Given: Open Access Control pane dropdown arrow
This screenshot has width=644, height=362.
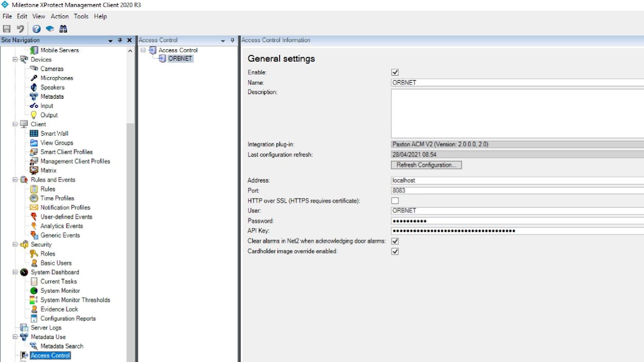Looking at the screenshot, I should pos(223,41).
